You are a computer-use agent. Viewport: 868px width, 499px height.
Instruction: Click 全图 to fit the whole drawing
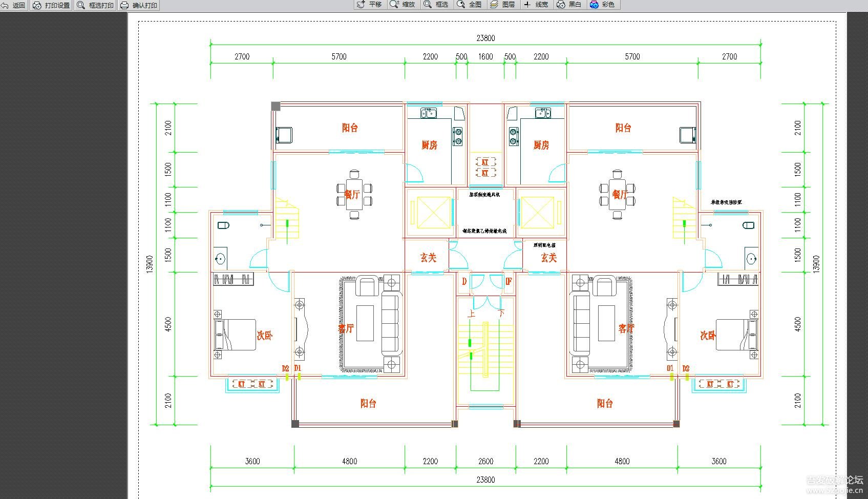470,5
